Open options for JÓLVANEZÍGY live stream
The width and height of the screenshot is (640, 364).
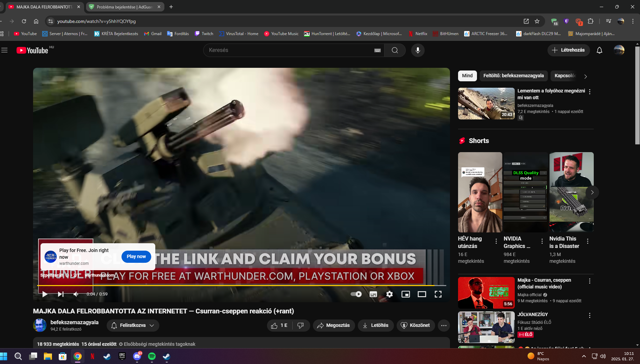pyautogui.click(x=590, y=315)
